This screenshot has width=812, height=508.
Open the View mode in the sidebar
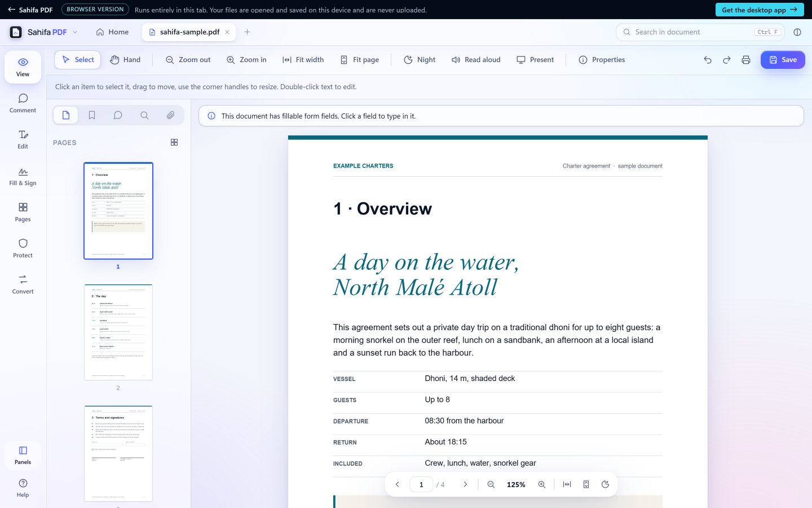(23, 67)
